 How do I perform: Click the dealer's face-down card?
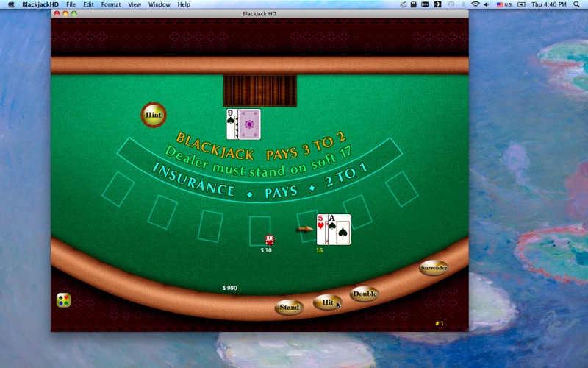pyautogui.click(x=249, y=124)
